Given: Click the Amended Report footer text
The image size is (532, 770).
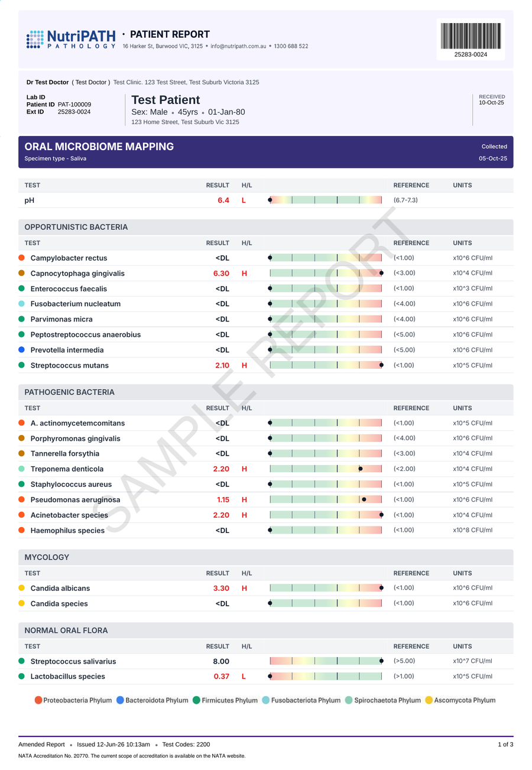Looking at the screenshot, I should coord(41,745).
